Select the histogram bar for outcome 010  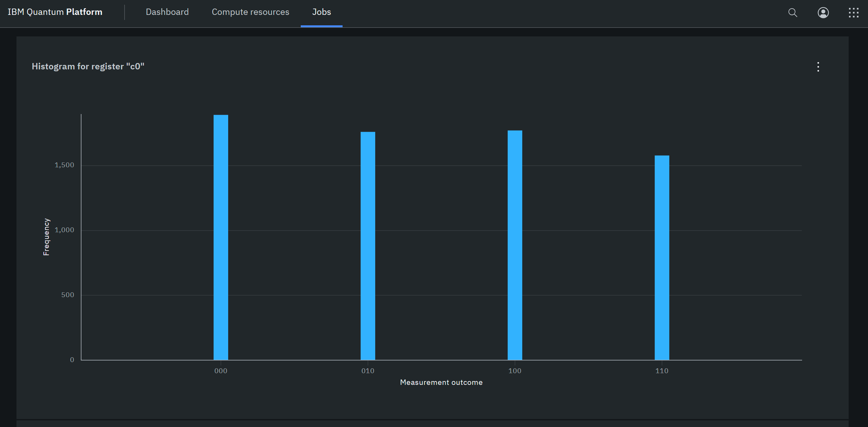368,246
